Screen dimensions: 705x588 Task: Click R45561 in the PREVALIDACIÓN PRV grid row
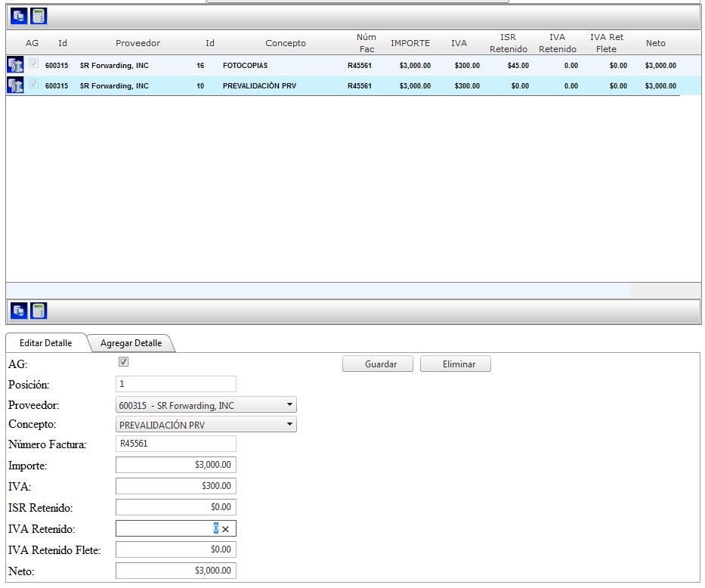coord(360,86)
